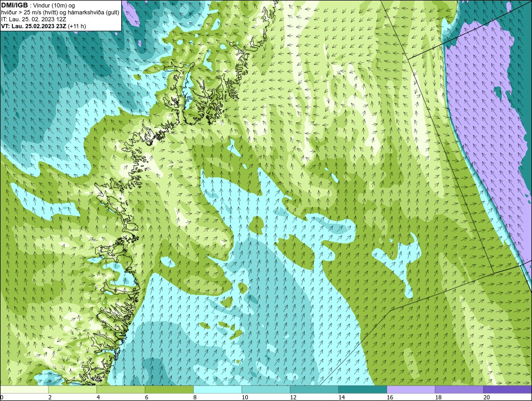Click legend tick label 18

tap(438, 397)
